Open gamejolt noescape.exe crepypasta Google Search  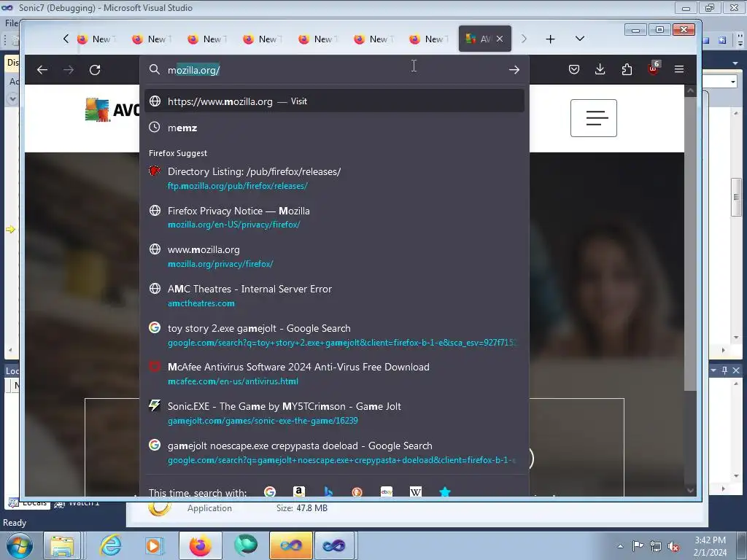coord(334,452)
